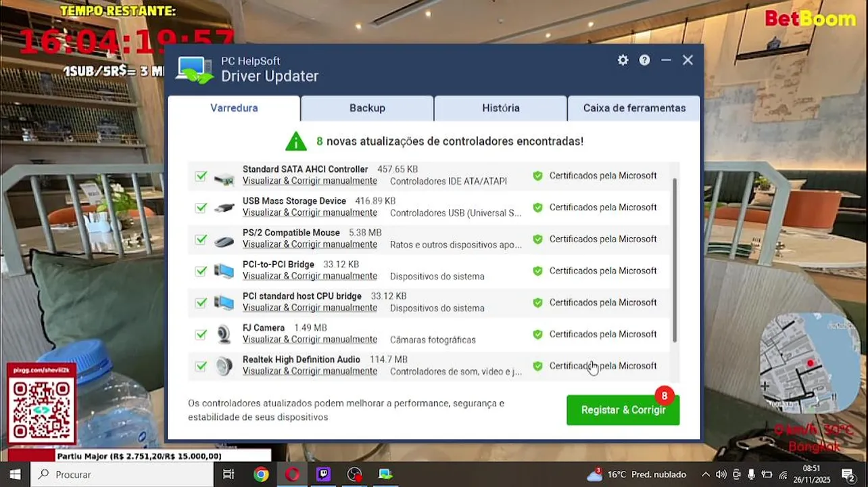Open OBS Studio from the taskbar
868x487 pixels.
pyautogui.click(x=354, y=474)
